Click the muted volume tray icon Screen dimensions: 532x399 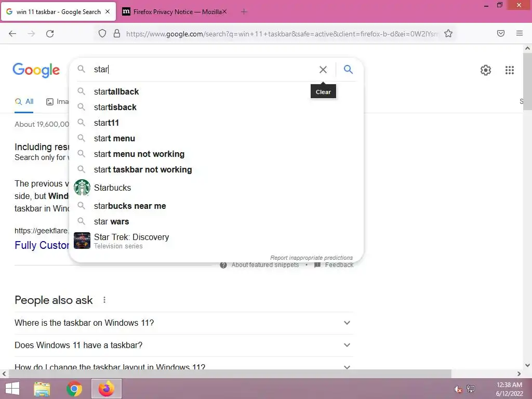coord(458,389)
